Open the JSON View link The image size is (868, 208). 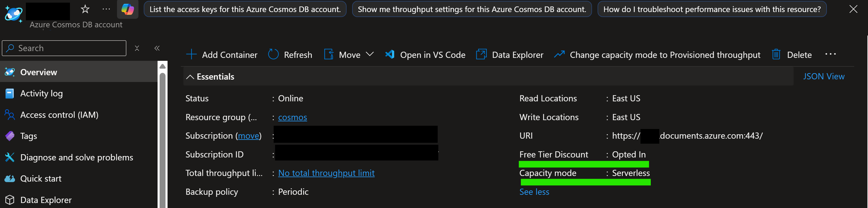coord(824,76)
